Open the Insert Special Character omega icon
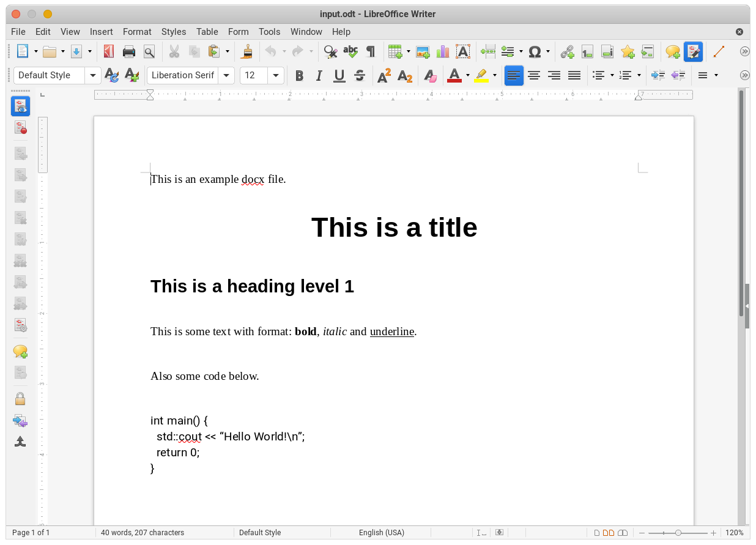This screenshot has height=545, width=756. [535, 51]
